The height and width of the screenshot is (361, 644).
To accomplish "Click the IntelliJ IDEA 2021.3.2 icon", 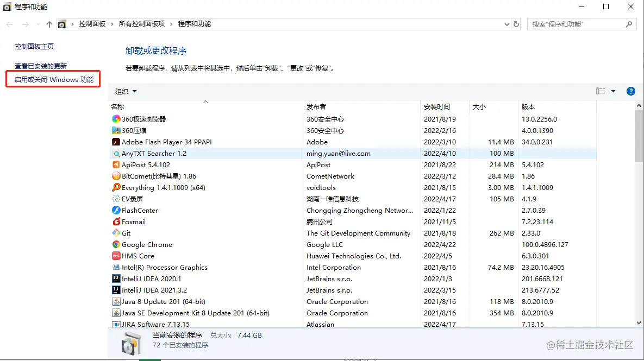I will [116, 290].
